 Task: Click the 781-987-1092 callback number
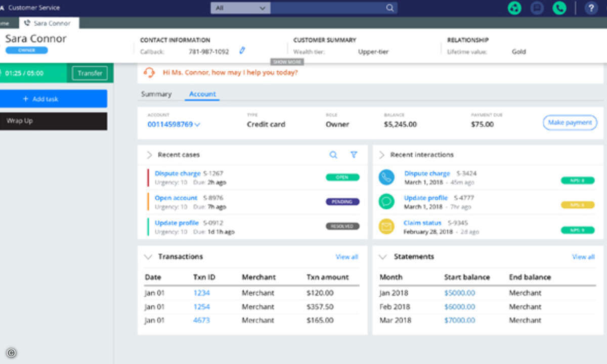pyautogui.click(x=208, y=52)
